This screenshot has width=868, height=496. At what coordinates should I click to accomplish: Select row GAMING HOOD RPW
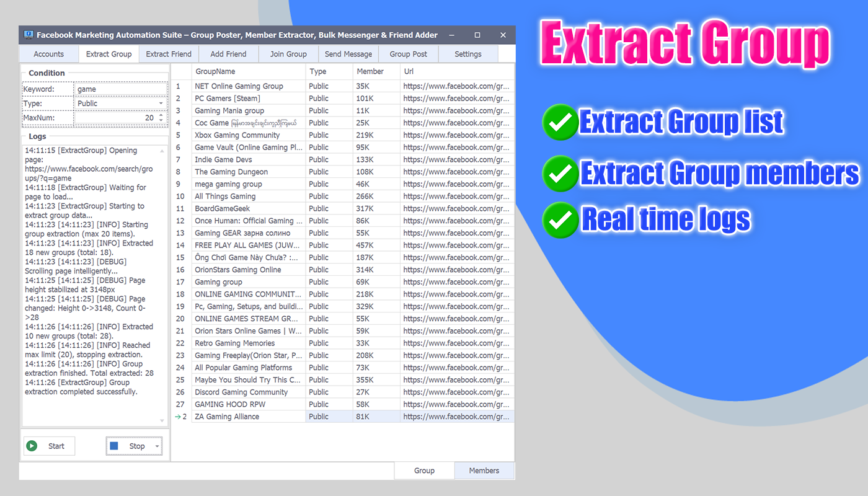coord(343,404)
